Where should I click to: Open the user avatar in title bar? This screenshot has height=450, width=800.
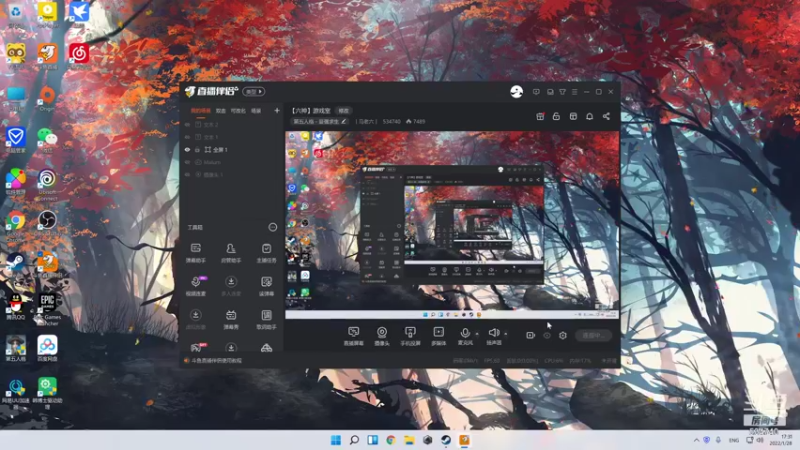516,92
